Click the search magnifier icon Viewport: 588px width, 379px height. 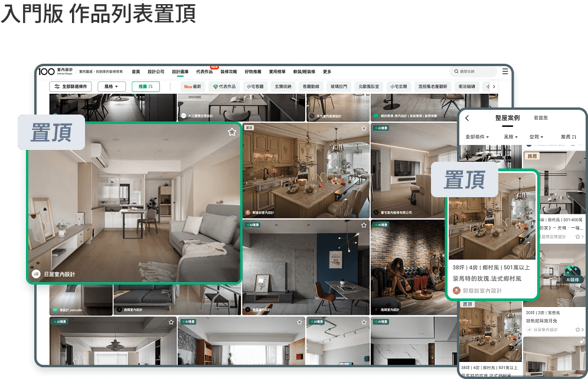(456, 71)
